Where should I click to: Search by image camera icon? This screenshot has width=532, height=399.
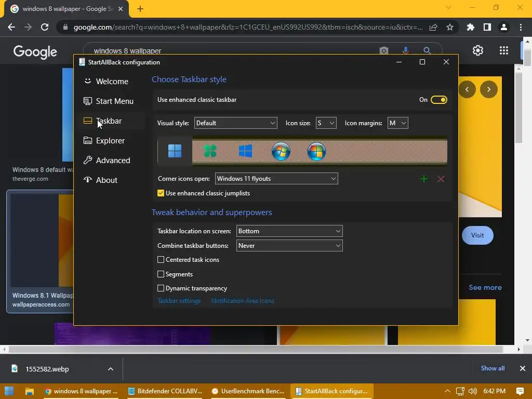click(384, 50)
